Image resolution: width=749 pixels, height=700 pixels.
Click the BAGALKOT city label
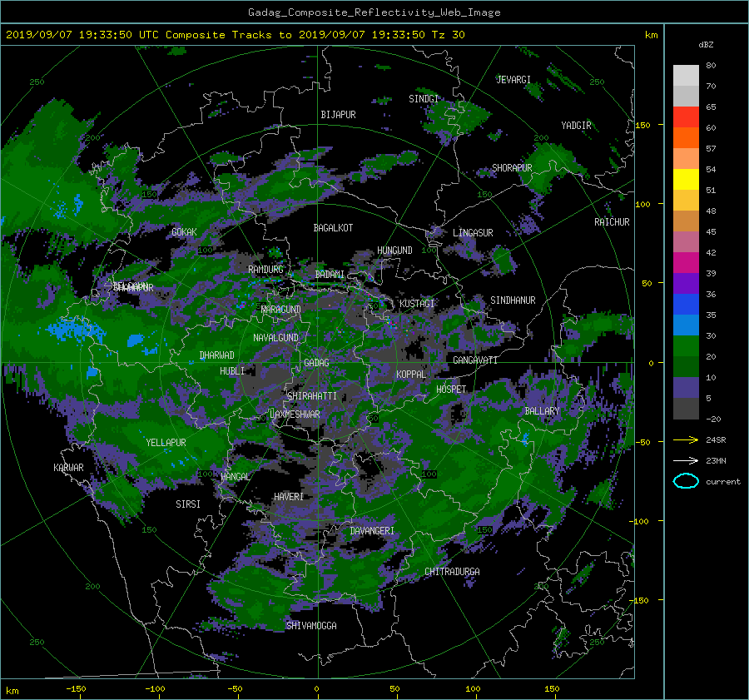click(333, 228)
